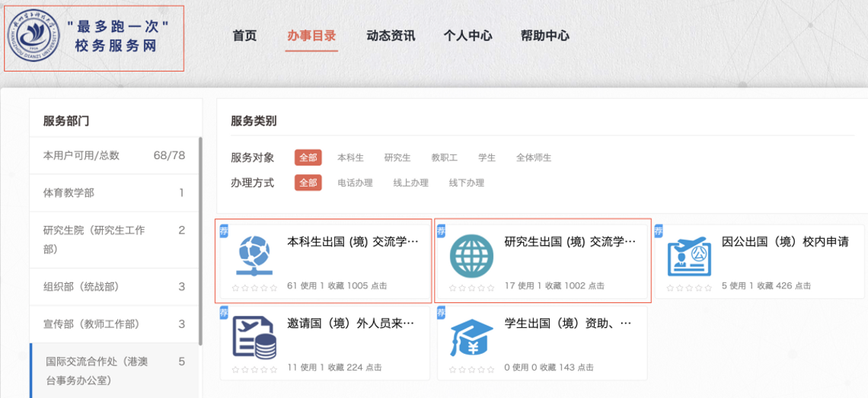Click the 本科生出国(境)交流 soccer globe icon

pos(254,255)
